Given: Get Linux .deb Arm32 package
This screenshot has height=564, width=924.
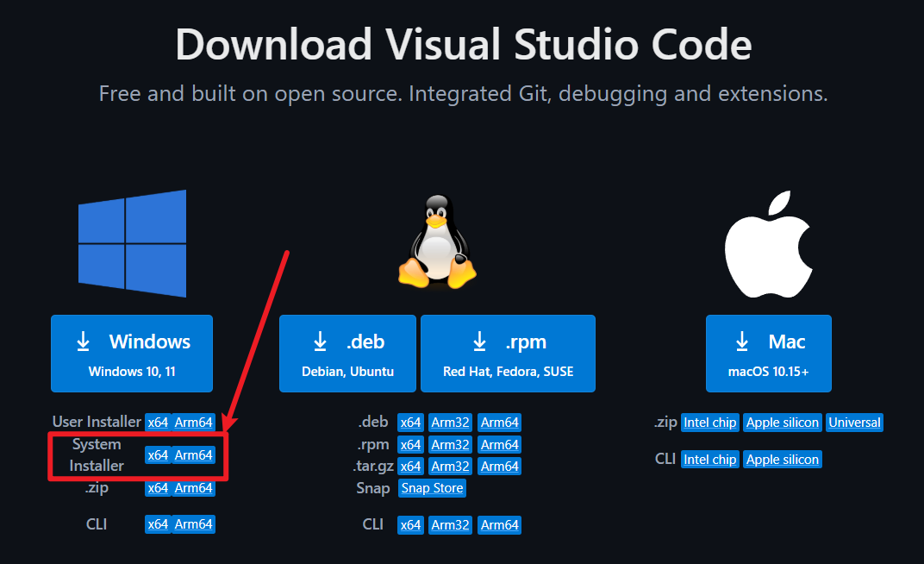Looking at the screenshot, I should [x=450, y=423].
